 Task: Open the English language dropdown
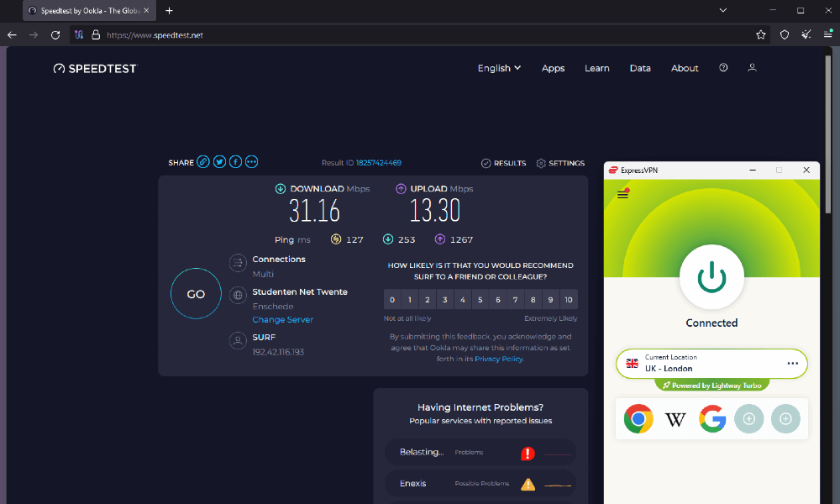click(498, 68)
